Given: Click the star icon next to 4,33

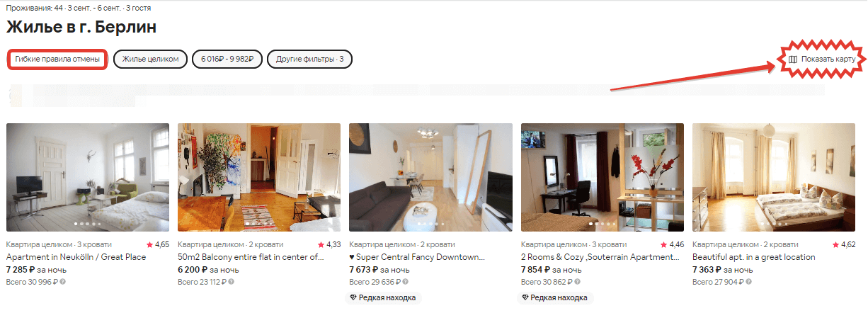Looking at the screenshot, I should pyautogui.click(x=320, y=244).
